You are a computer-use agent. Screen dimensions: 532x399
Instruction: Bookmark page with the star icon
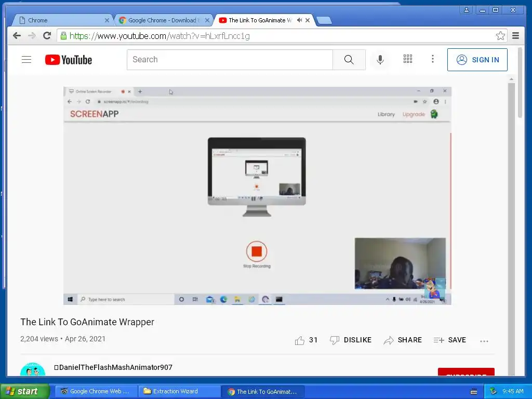500,36
